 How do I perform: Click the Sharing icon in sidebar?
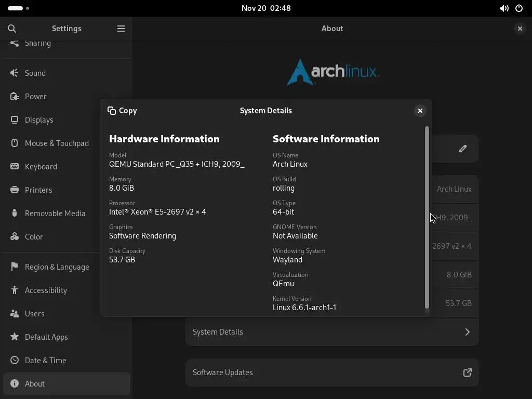pos(14,43)
